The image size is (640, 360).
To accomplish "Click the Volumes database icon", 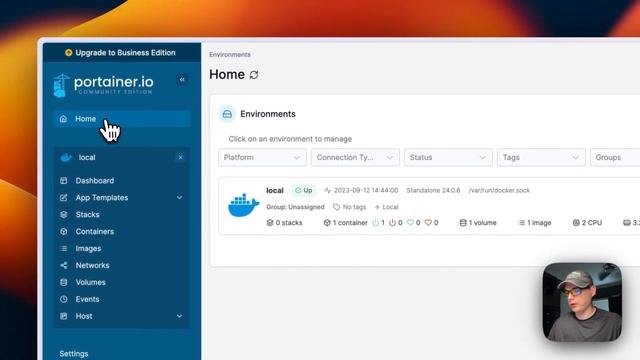I will pos(64,282).
